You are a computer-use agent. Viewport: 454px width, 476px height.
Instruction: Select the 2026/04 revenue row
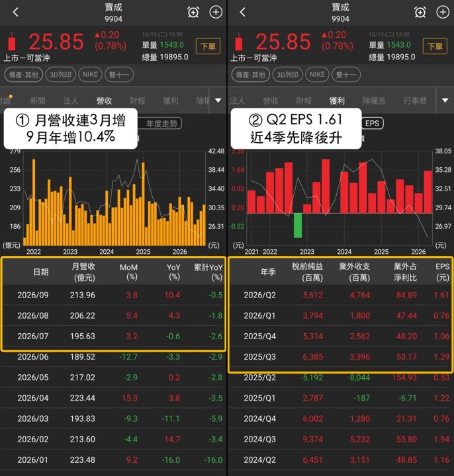point(113,398)
